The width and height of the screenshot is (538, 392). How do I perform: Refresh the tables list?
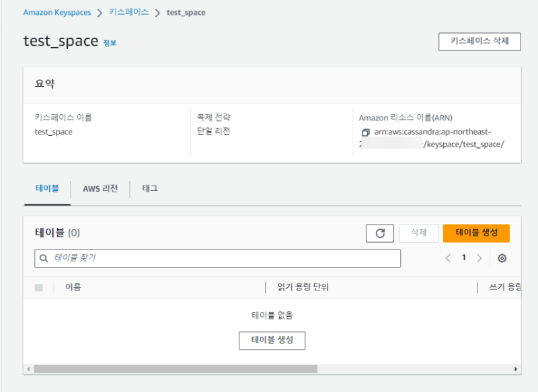[380, 233]
